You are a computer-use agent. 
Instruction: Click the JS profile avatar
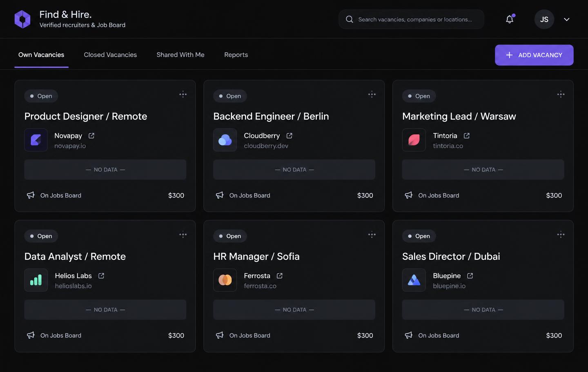click(x=544, y=19)
